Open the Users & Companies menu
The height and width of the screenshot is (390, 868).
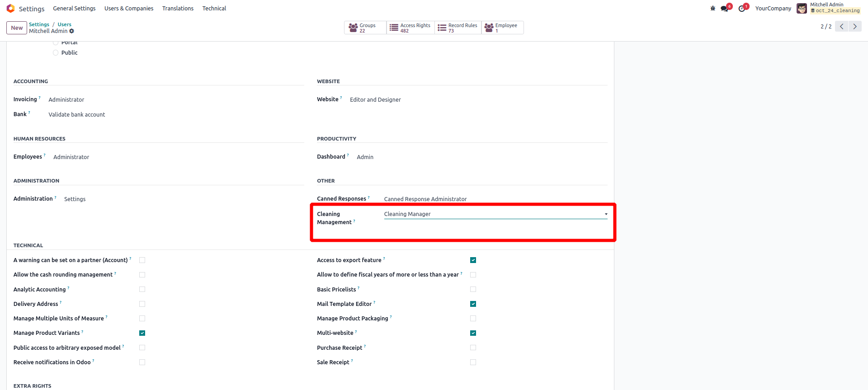[x=129, y=9]
